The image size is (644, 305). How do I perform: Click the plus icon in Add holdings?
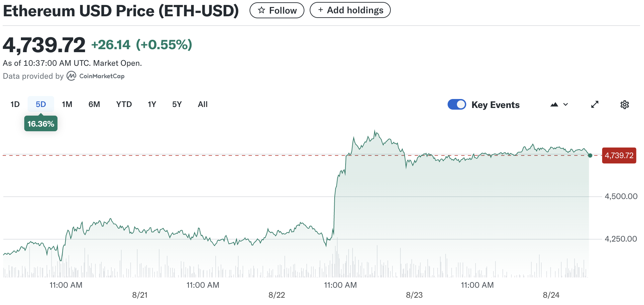click(320, 10)
